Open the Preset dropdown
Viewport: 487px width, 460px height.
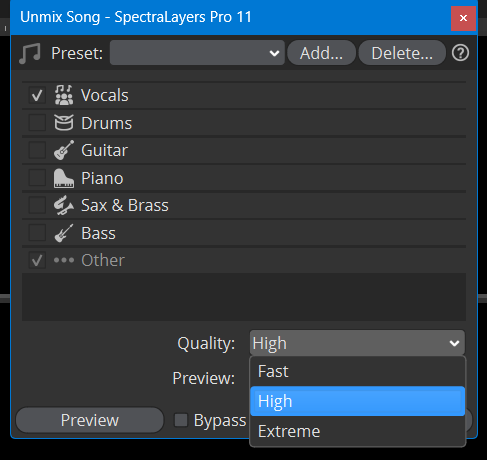point(197,53)
